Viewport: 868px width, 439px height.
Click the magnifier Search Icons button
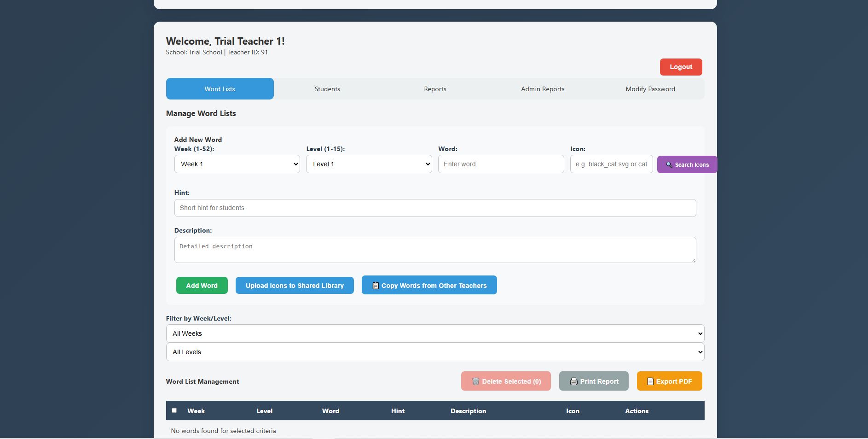[x=687, y=164]
